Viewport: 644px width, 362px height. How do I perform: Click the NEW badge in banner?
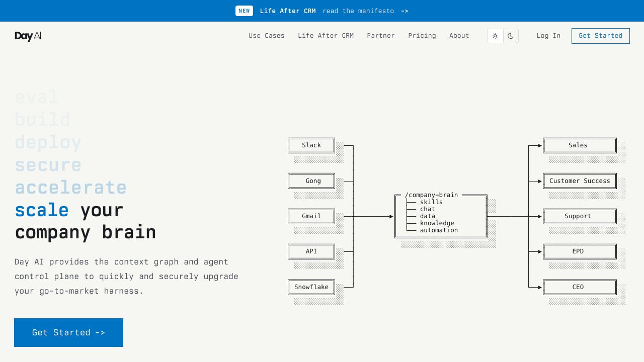244,11
